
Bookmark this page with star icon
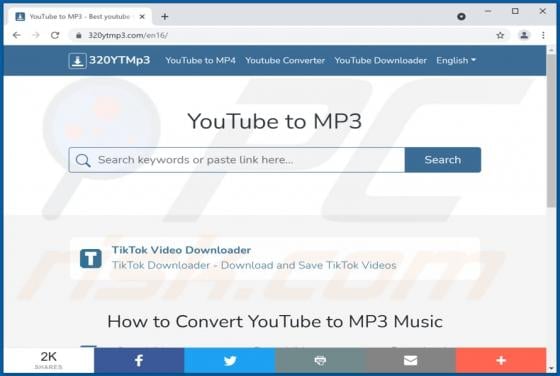pos(500,35)
